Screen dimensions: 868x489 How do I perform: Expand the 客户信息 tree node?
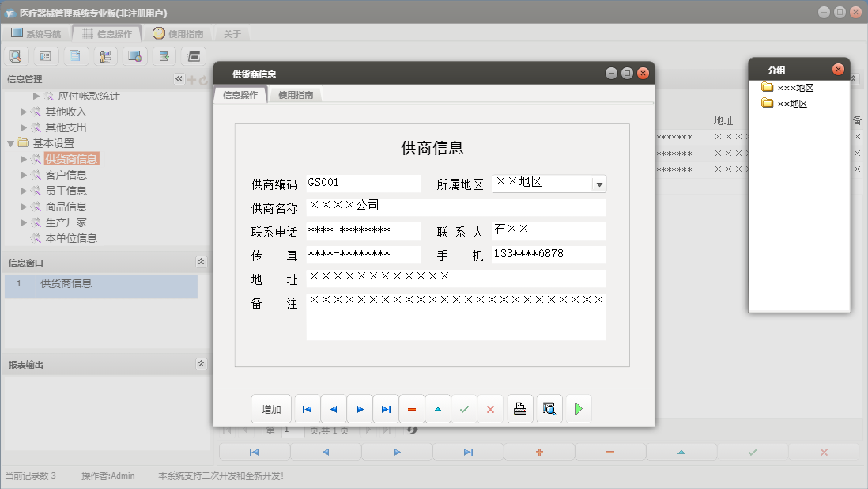(24, 175)
